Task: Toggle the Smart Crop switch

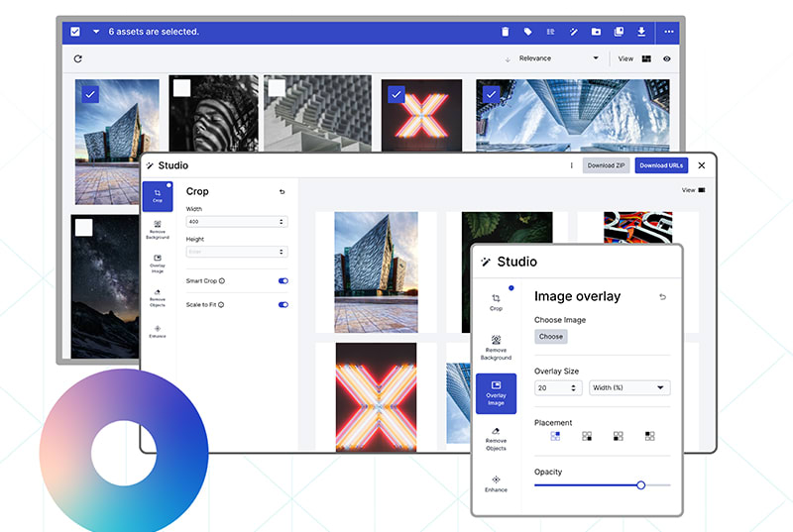Action: click(x=283, y=281)
